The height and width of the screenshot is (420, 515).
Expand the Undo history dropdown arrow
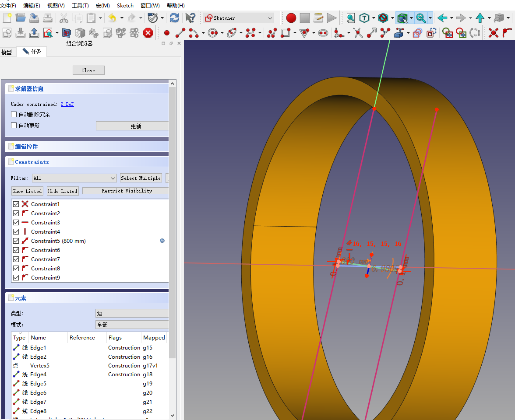point(122,18)
